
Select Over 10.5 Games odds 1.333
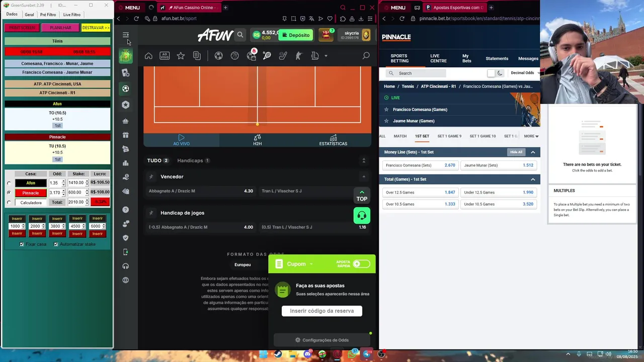pos(420,204)
